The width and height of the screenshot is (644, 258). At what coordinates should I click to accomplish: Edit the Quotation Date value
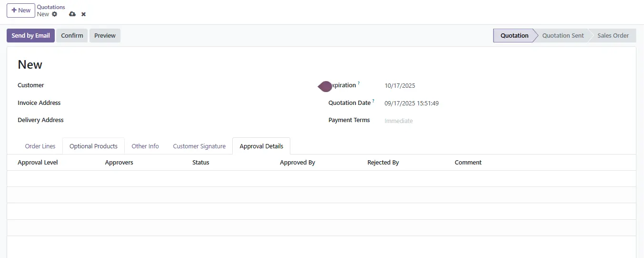click(411, 103)
